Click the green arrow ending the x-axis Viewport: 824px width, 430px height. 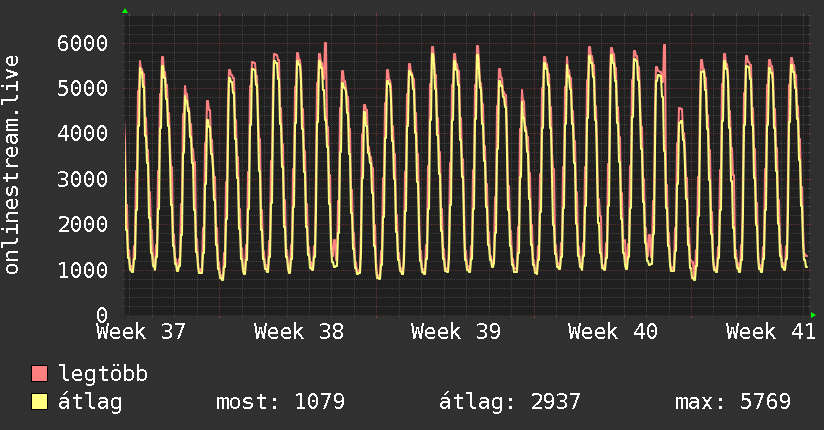click(x=813, y=315)
